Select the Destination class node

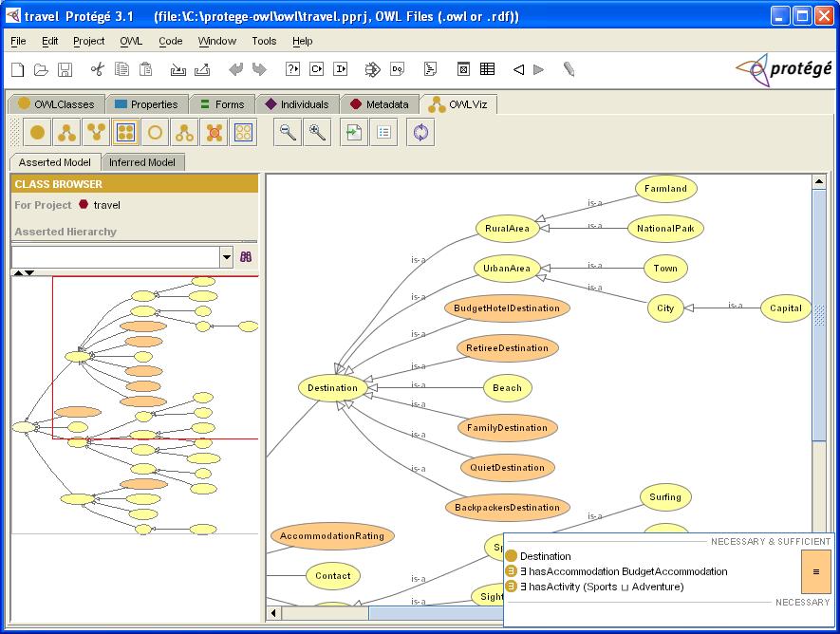pos(333,387)
